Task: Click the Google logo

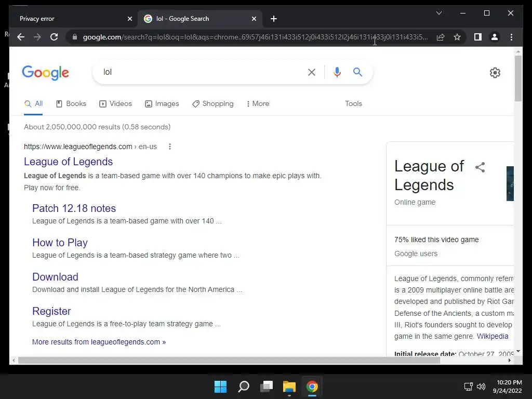Action: (46, 73)
